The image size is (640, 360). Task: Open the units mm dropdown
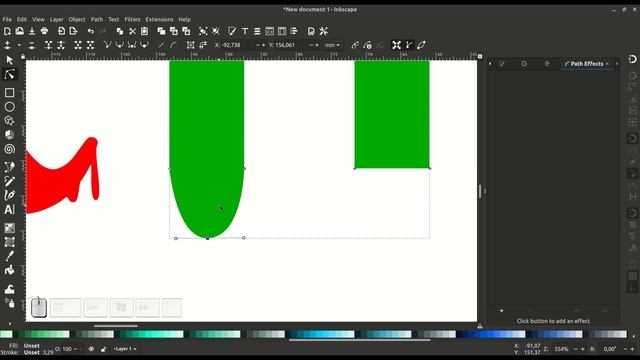tap(332, 45)
